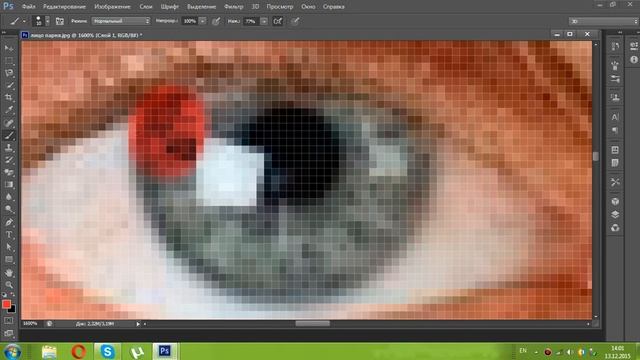Select the Gradient tool
The width and height of the screenshot is (640, 360).
pos(9,184)
